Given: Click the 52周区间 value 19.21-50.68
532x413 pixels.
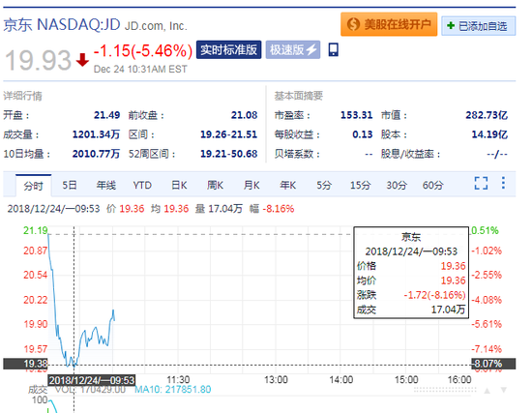Looking at the screenshot, I should pyautogui.click(x=229, y=154).
